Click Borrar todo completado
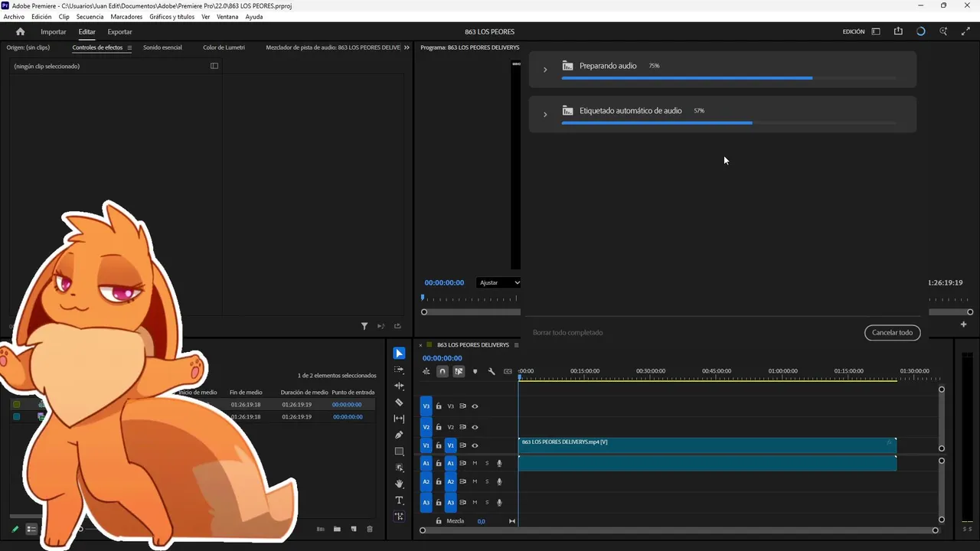This screenshot has width=980, height=551. [567, 332]
